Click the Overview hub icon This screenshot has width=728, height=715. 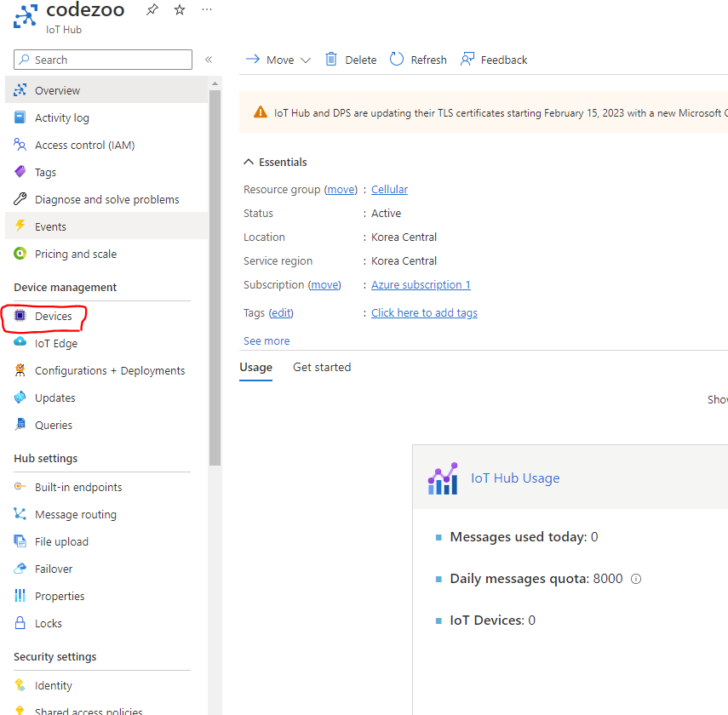(20, 89)
